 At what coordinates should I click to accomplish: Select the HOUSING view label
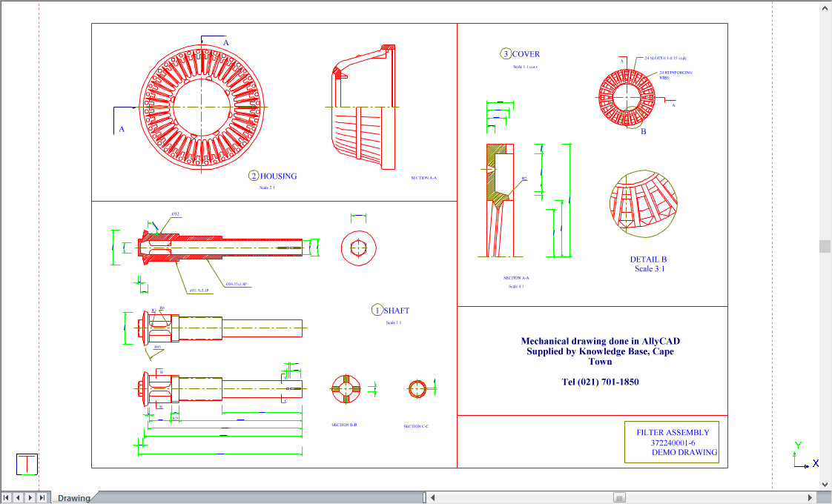[277, 176]
